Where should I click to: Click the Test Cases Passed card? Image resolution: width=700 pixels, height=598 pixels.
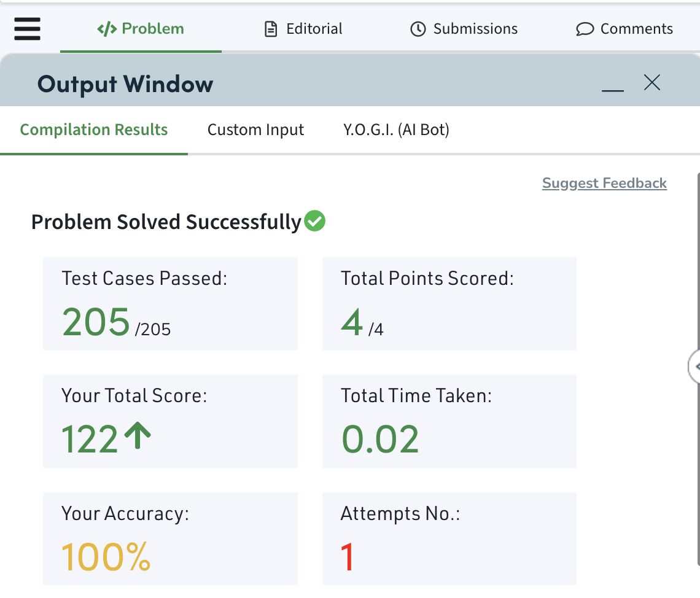[170, 303]
